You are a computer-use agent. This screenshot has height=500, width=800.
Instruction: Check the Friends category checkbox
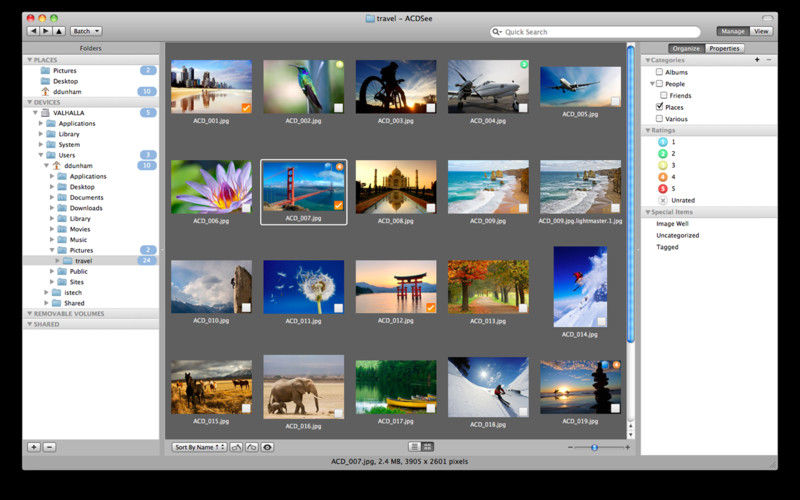click(663, 95)
